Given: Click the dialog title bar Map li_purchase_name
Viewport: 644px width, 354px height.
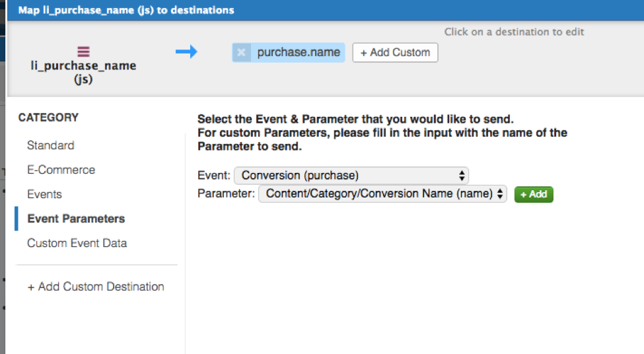Looking at the screenshot, I should tap(125, 11).
